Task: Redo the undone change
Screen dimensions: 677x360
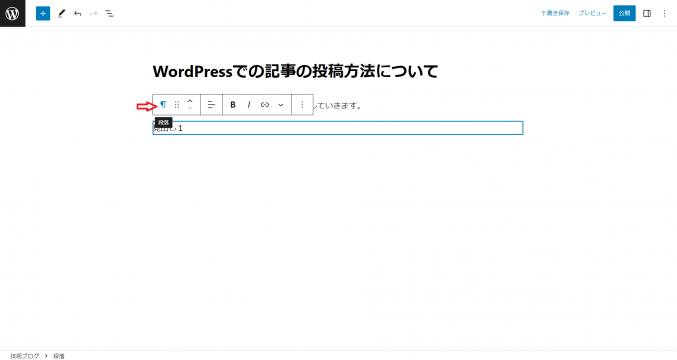Action: (93, 14)
